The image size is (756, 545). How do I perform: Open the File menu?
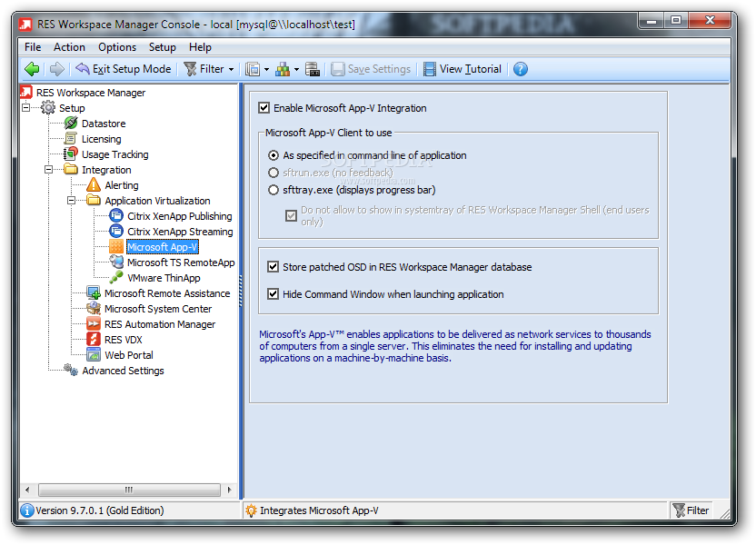coord(33,47)
